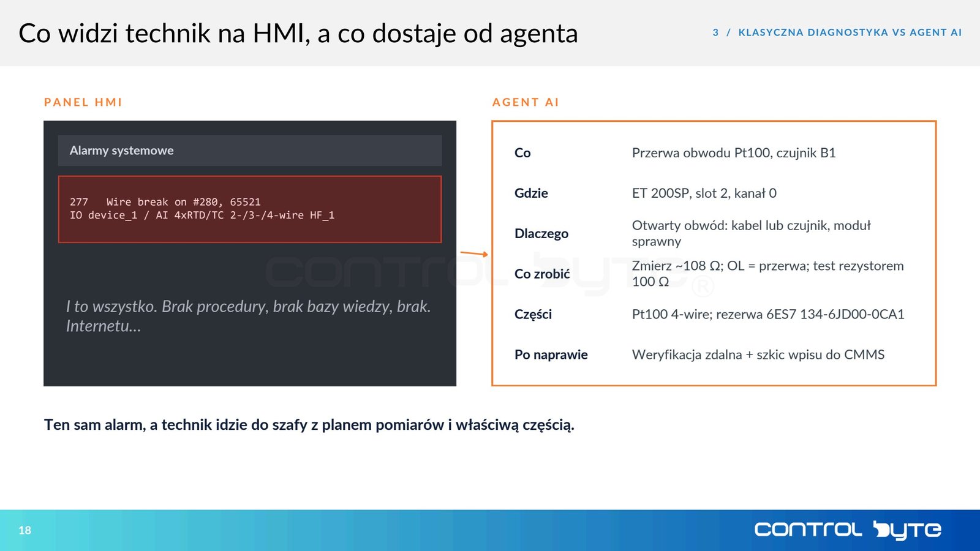
Task: Click the red alarm 'Wire break on #280' box
Action: pyautogui.click(x=250, y=209)
